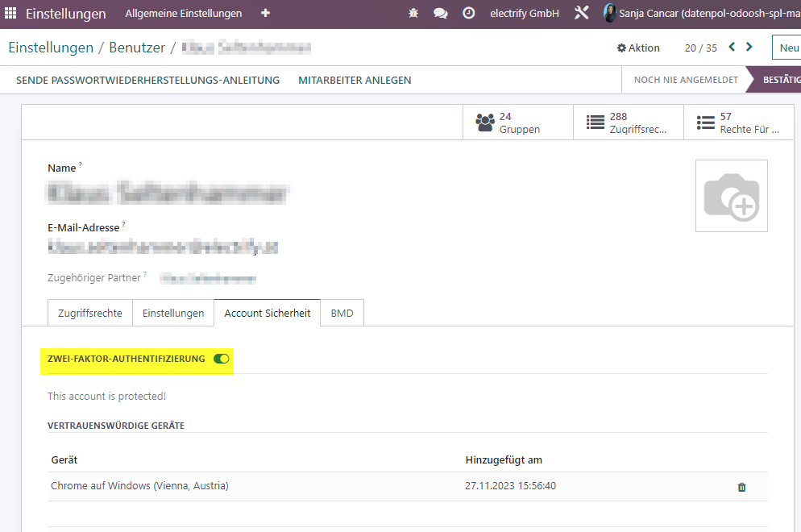
Task: Delete the Chrome auf Windows trusted device
Action: coord(741,487)
